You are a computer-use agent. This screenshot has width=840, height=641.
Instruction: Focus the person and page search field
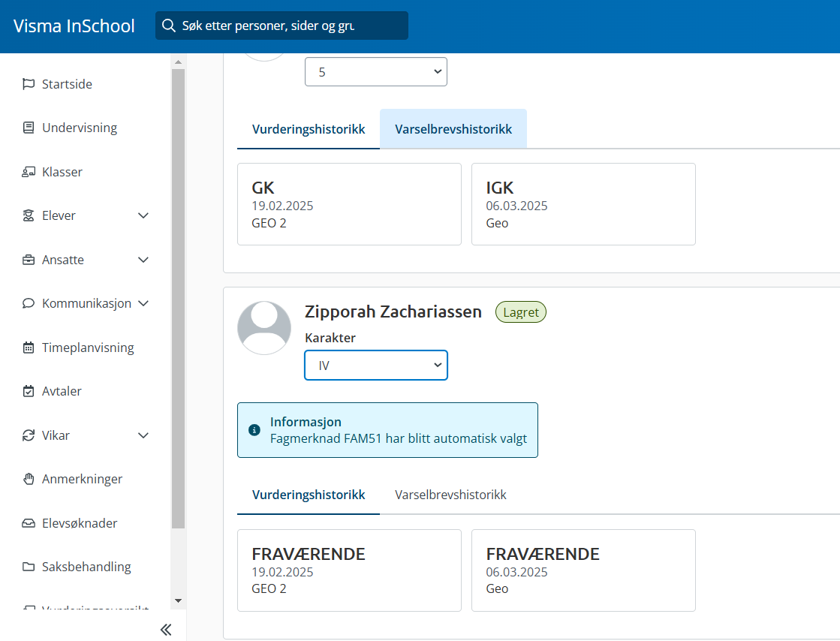[282, 26]
